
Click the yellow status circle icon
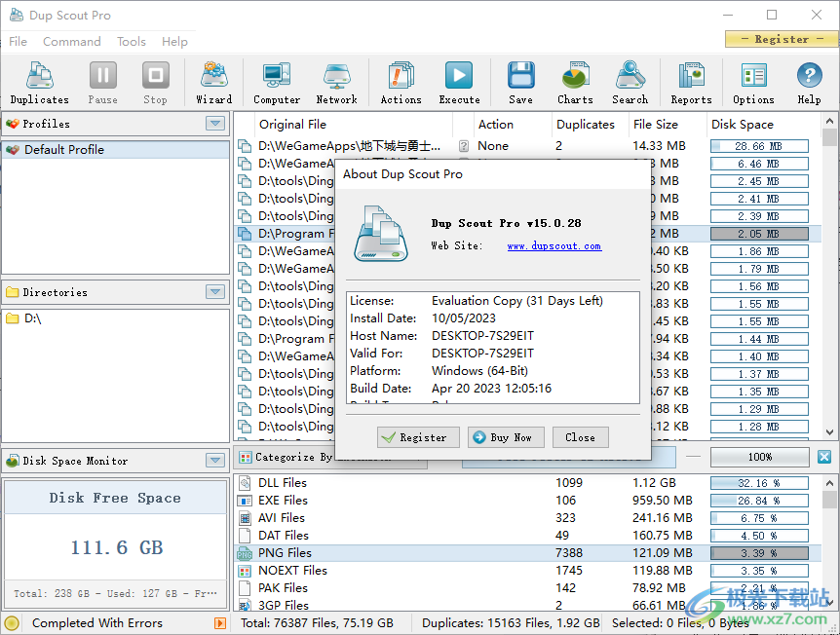(12, 623)
